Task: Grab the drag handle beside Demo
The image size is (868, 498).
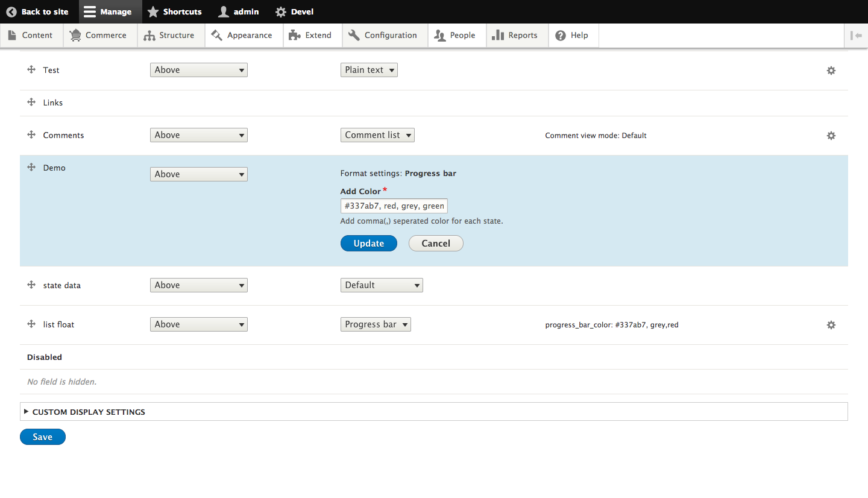Action: click(x=31, y=167)
